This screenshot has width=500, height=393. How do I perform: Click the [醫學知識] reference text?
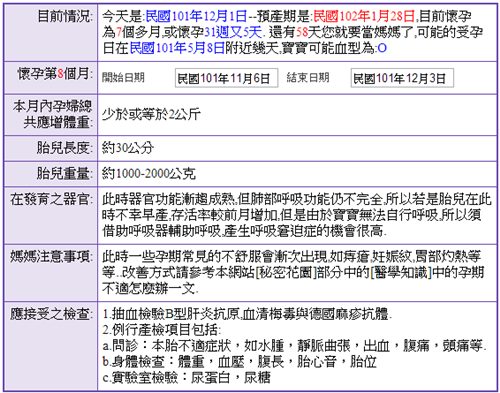pos(401,273)
